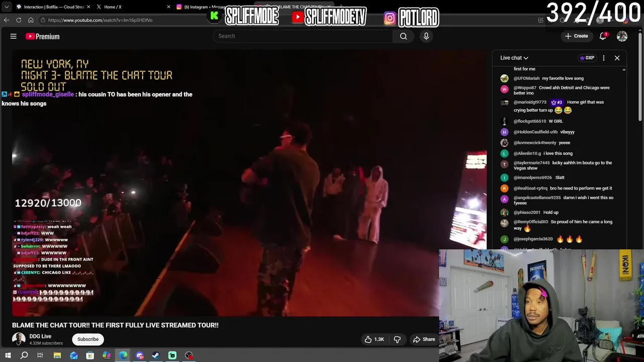Open Steam from the taskbar
644x362 pixels.
156,355
